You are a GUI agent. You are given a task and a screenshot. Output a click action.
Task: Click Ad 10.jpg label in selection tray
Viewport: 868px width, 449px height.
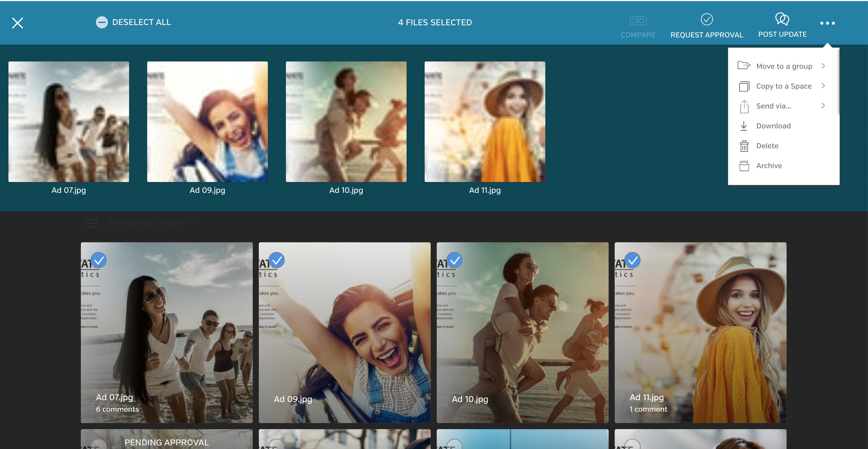click(x=346, y=190)
